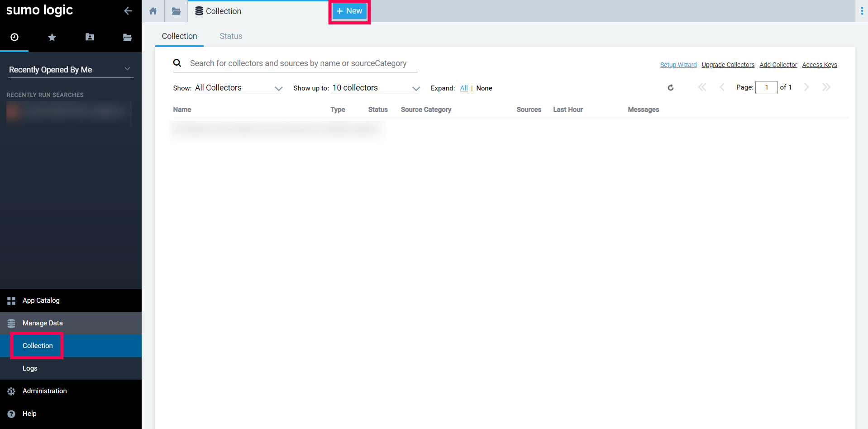Click the Messages column header
This screenshot has height=429, width=868.
click(643, 110)
